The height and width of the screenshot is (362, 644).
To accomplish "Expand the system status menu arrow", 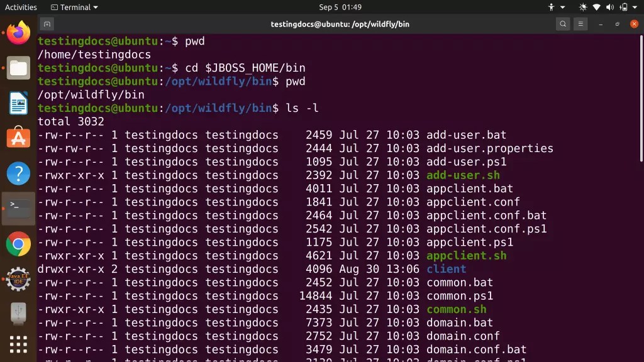I will (x=634, y=7).
